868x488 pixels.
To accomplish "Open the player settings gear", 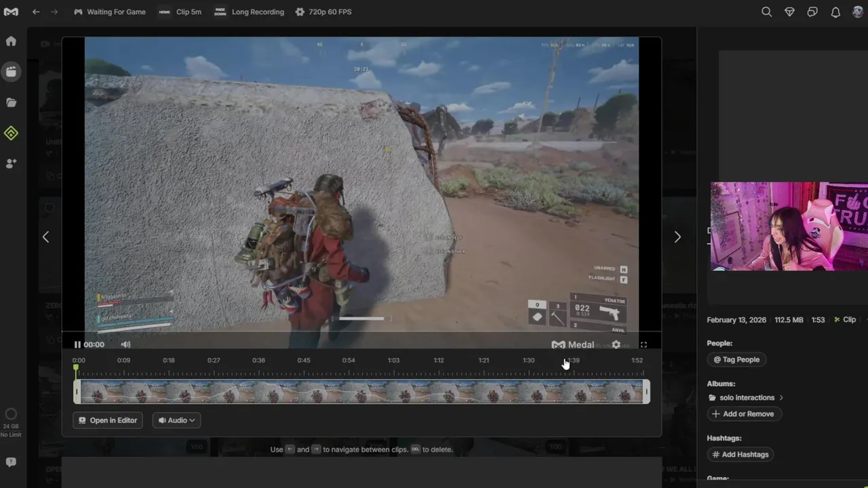I will tap(616, 344).
